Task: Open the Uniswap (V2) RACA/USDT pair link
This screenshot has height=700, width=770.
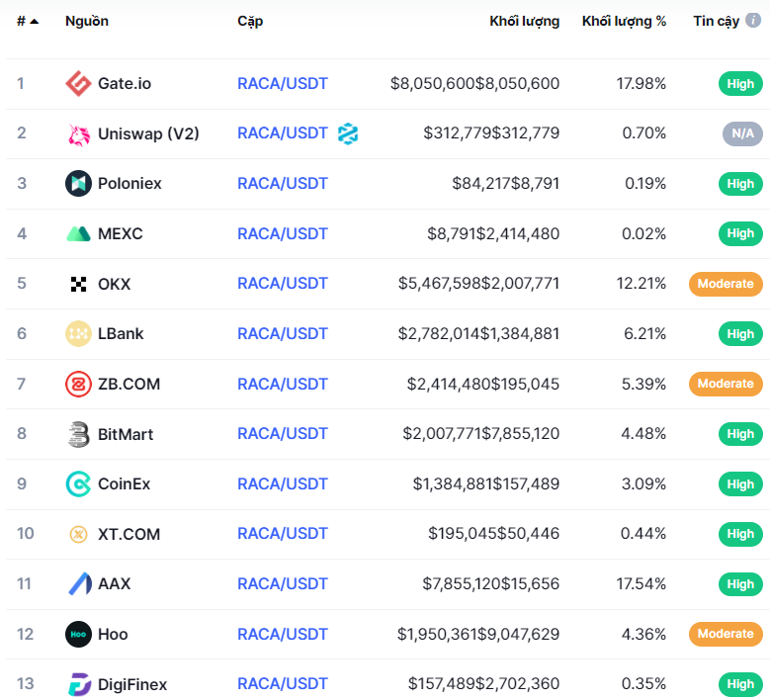Action: [283, 133]
